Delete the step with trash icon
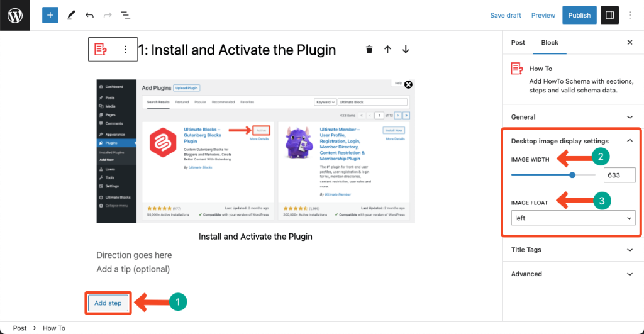This screenshot has height=334, width=644. 369,50
